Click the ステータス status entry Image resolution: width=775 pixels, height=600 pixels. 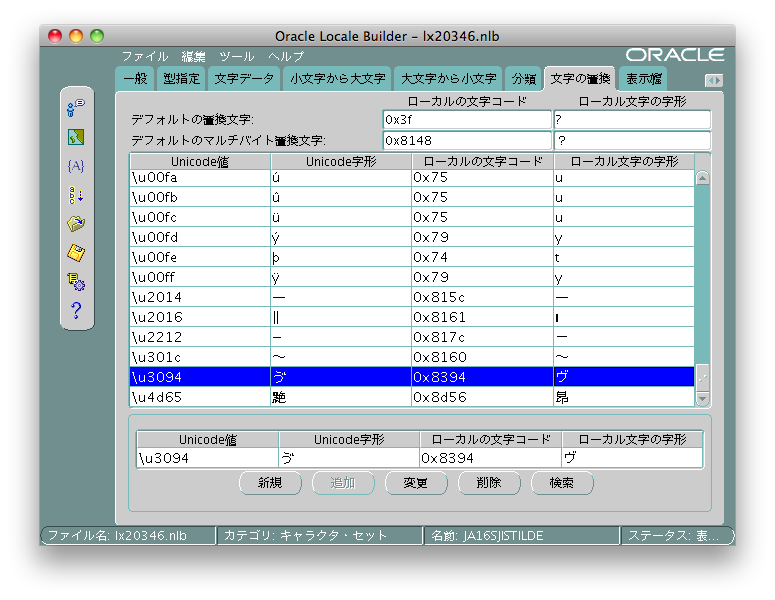point(678,536)
